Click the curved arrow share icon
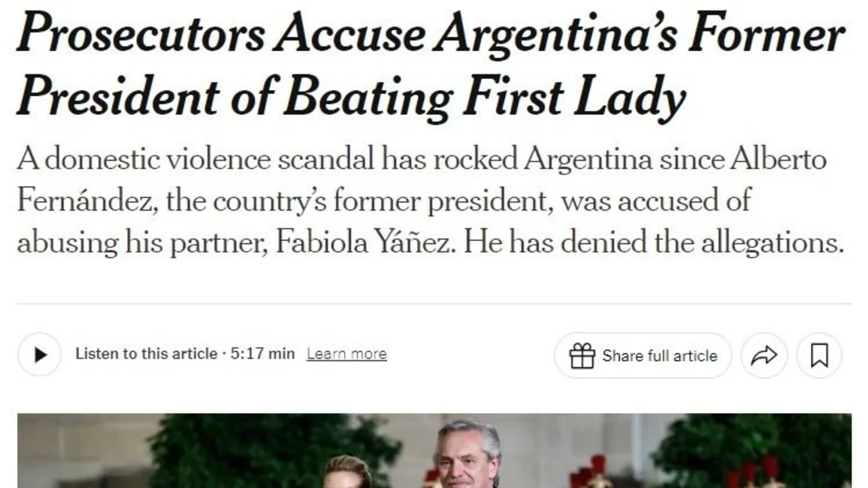 tap(764, 355)
